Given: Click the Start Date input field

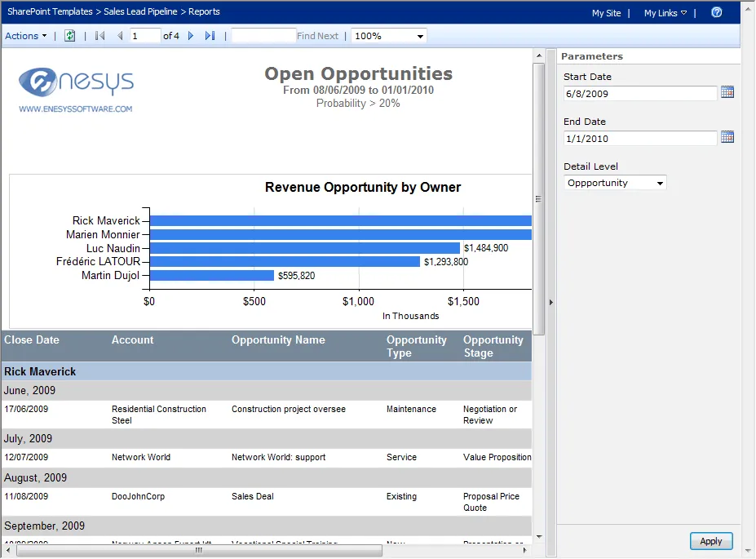Looking at the screenshot, I should point(639,93).
